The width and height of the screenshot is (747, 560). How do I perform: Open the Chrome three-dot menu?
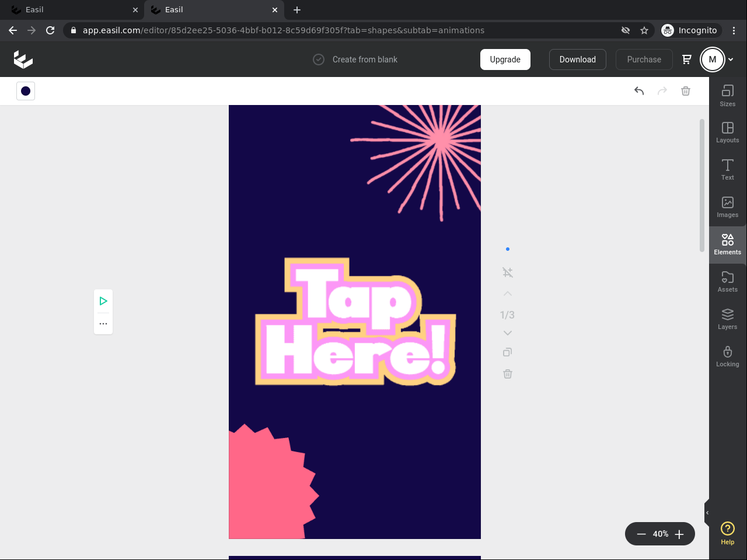pyautogui.click(x=734, y=30)
